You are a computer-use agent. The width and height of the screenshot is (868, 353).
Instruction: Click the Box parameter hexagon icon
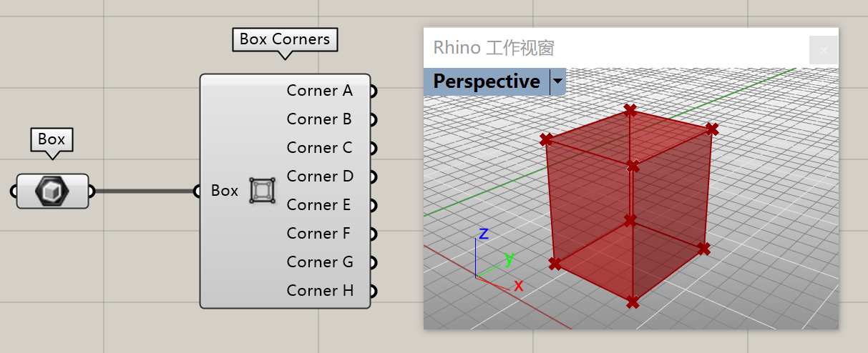pos(52,191)
